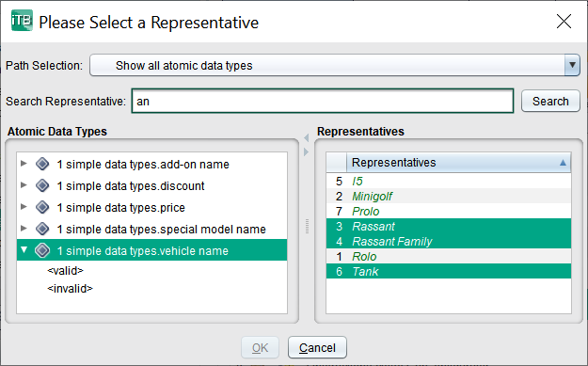Sort by the Representatives column header
This screenshot has width=588, height=366.
458,163
